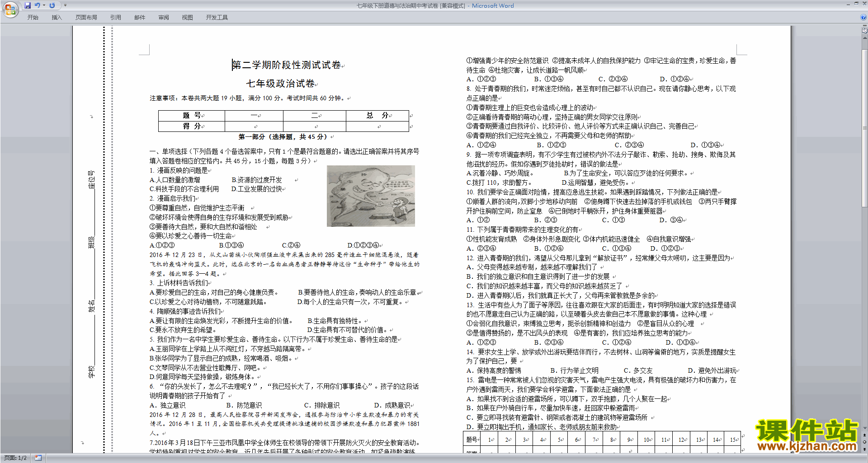Redo the last action
This screenshot has width=868, height=463.
tap(52, 5)
